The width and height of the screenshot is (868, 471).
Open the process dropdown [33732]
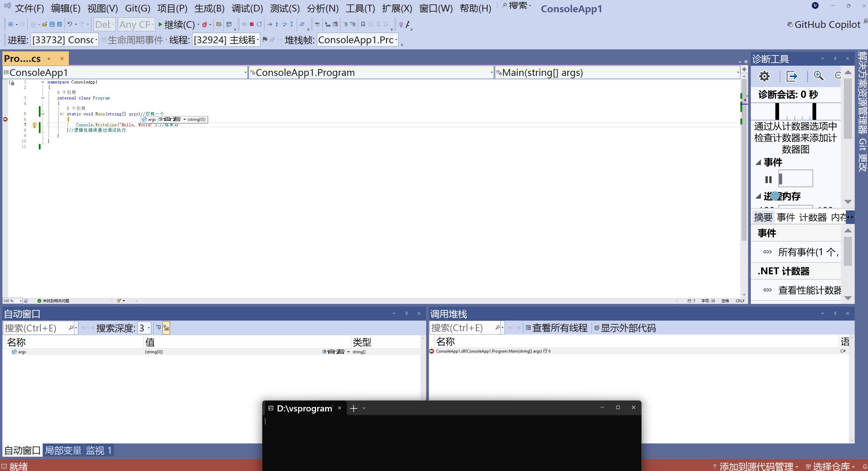pos(64,40)
